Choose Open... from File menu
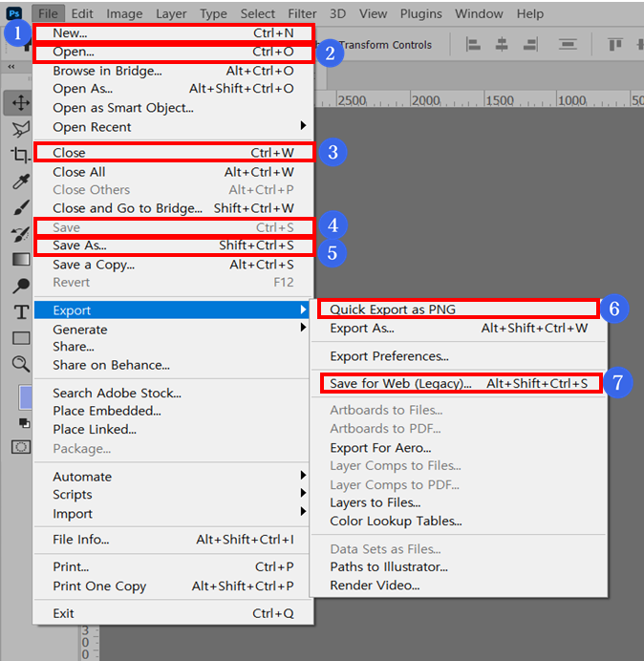644x661 pixels. point(173,52)
